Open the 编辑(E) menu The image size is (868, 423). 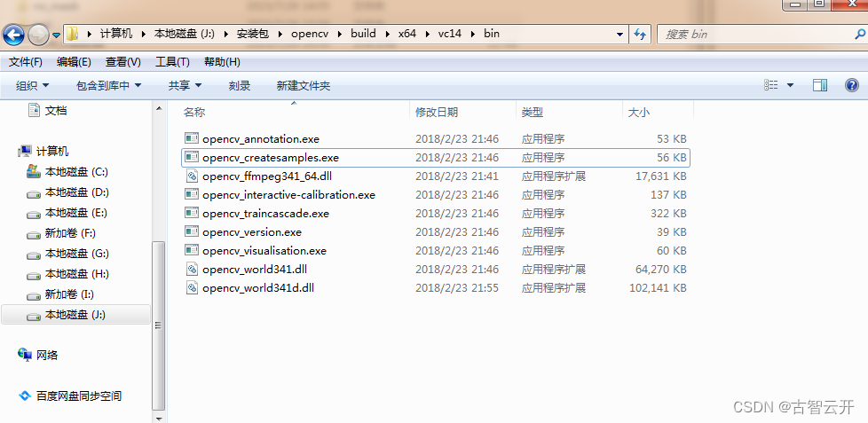[74, 62]
